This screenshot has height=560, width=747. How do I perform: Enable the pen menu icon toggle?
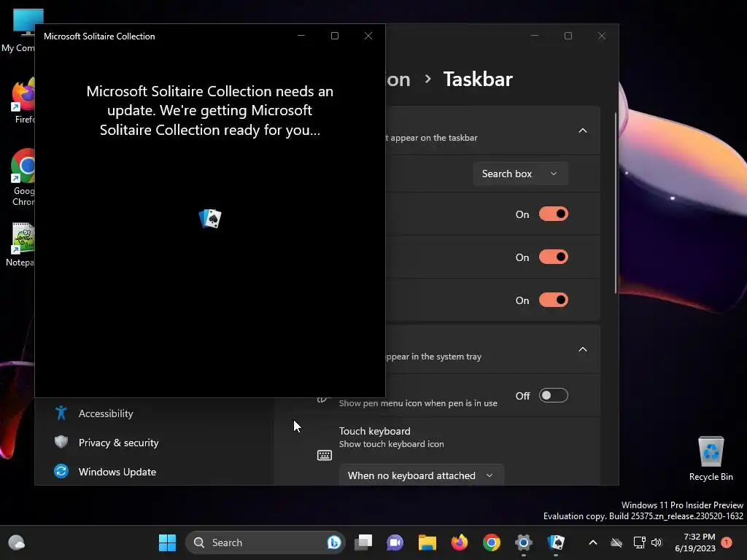(554, 396)
